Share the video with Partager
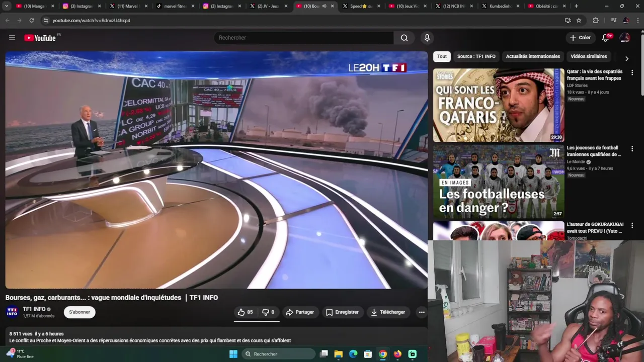The width and height of the screenshot is (644, 362). point(300,312)
